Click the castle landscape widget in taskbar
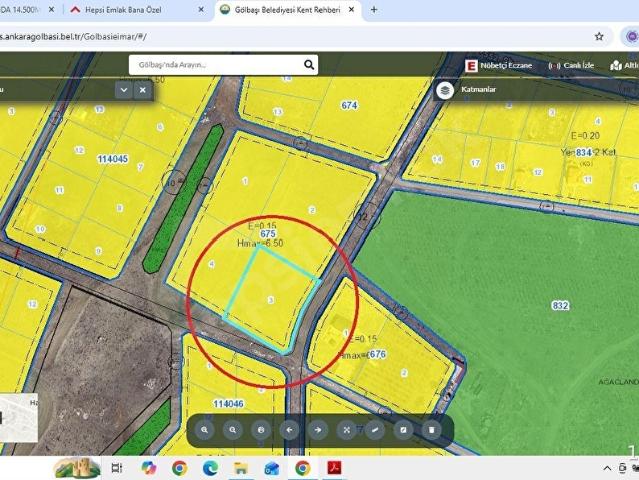 [77, 468]
